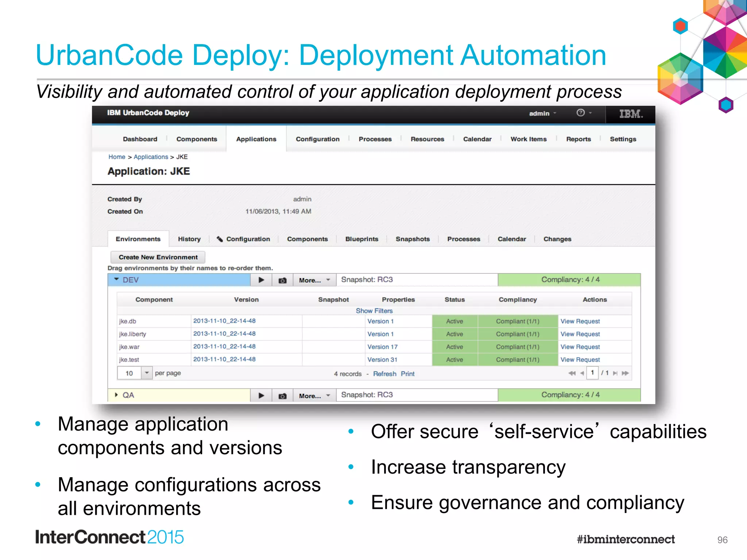Screen dimensions: 747x560
Task: Select the Applications main tab
Action: 256,139
